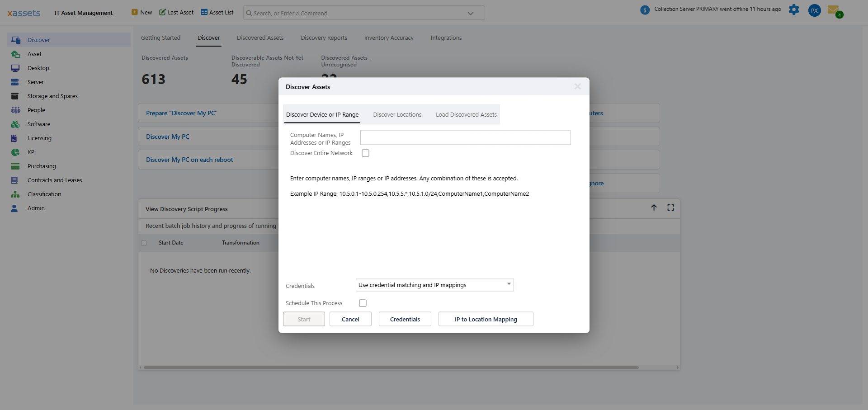Select the Classification hierarchy icon

pyautogui.click(x=16, y=194)
